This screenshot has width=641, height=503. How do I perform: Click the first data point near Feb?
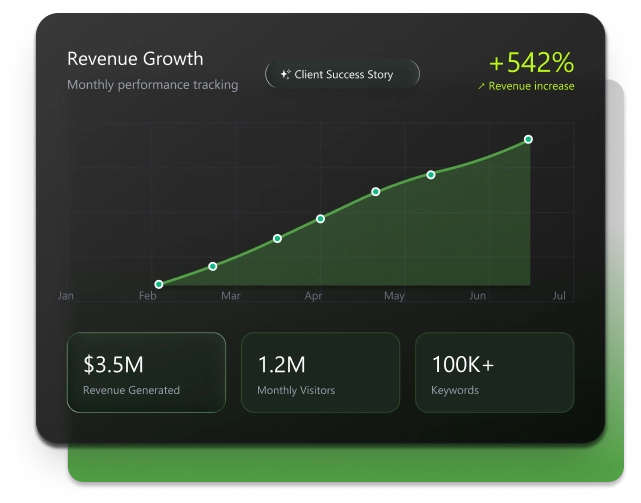(159, 284)
